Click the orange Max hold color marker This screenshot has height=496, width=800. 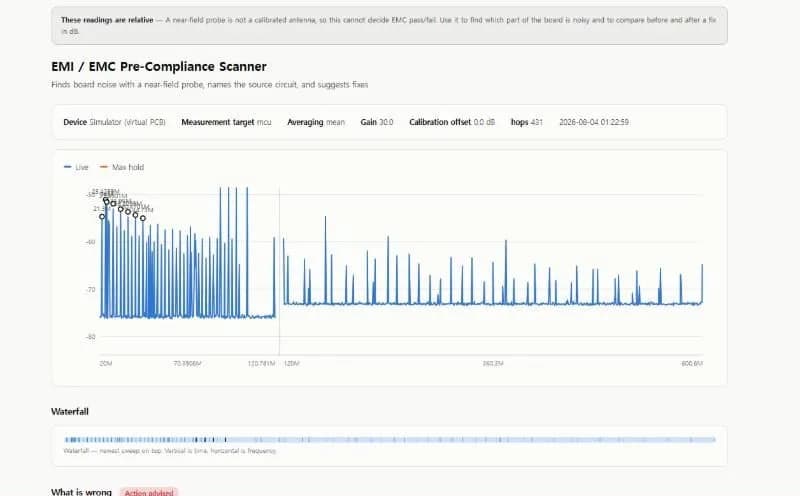point(104,167)
